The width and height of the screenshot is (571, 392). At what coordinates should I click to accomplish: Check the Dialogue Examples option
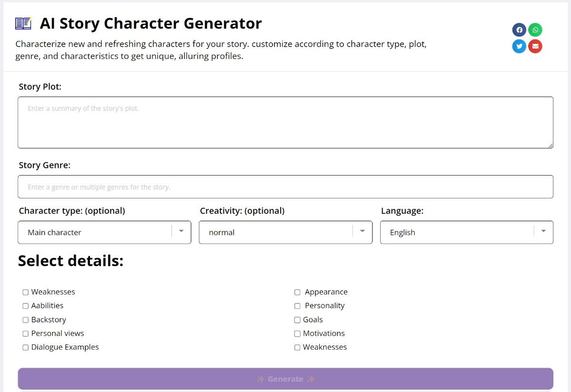[25, 347]
